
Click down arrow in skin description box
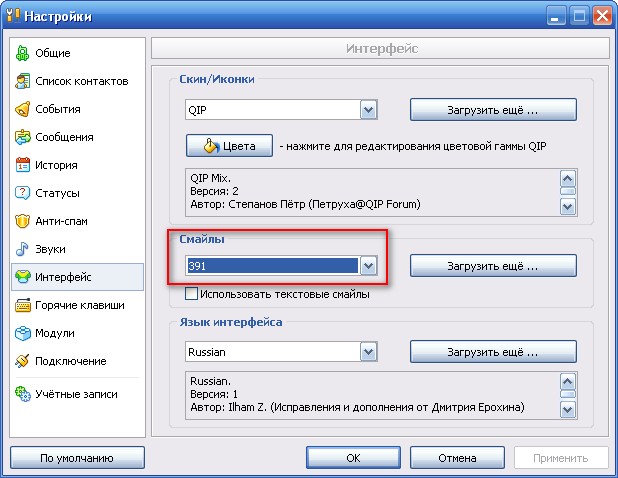point(568,206)
